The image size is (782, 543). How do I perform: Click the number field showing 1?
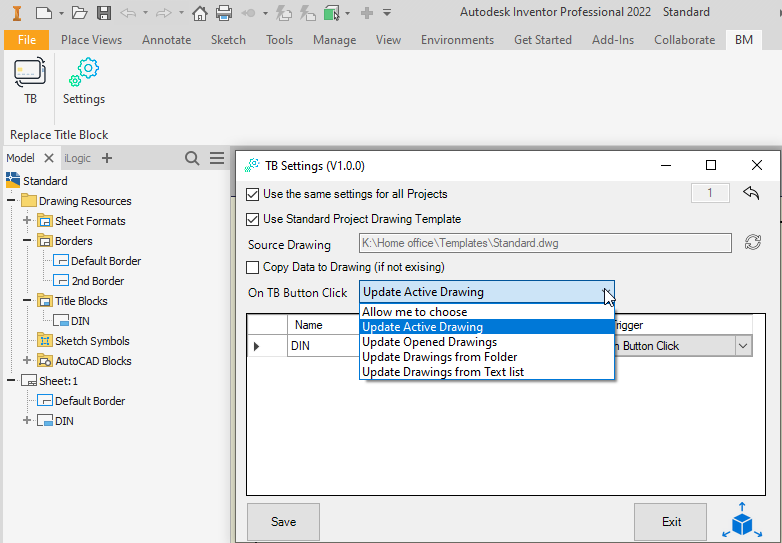click(x=710, y=193)
